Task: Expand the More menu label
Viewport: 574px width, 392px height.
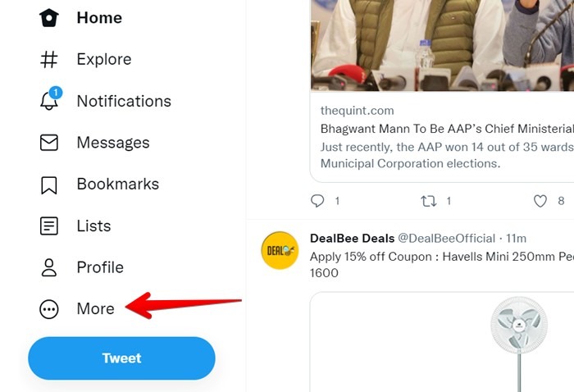Action: pyautogui.click(x=95, y=309)
